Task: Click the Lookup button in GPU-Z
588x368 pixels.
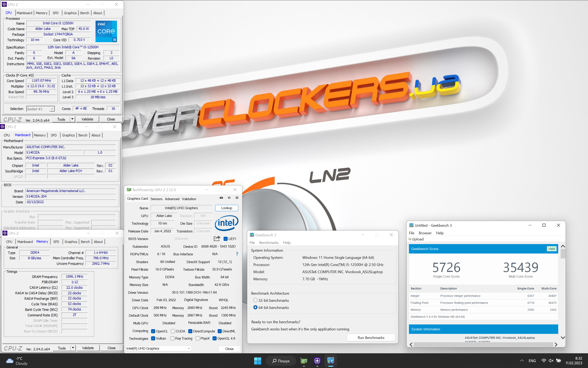Action: [226, 208]
